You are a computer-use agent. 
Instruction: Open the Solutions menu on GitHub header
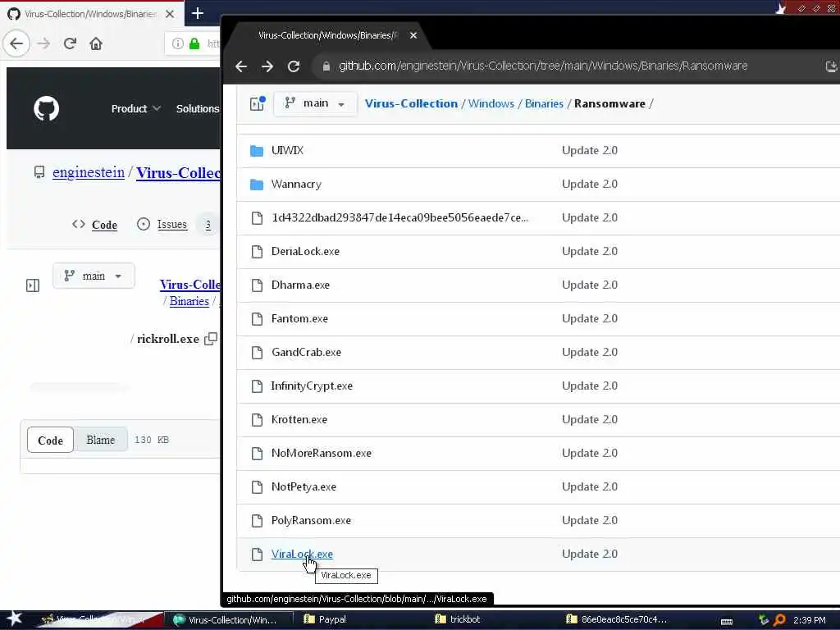pos(197,109)
